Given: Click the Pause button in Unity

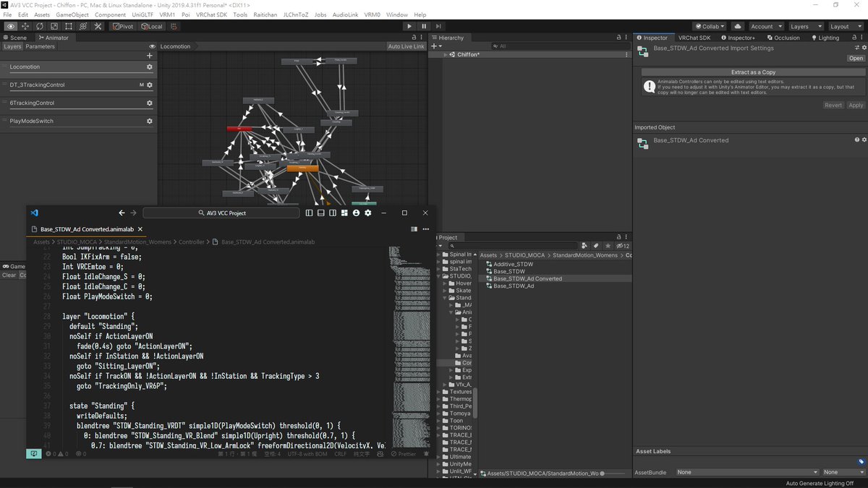Looking at the screenshot, I should point(425,26).
